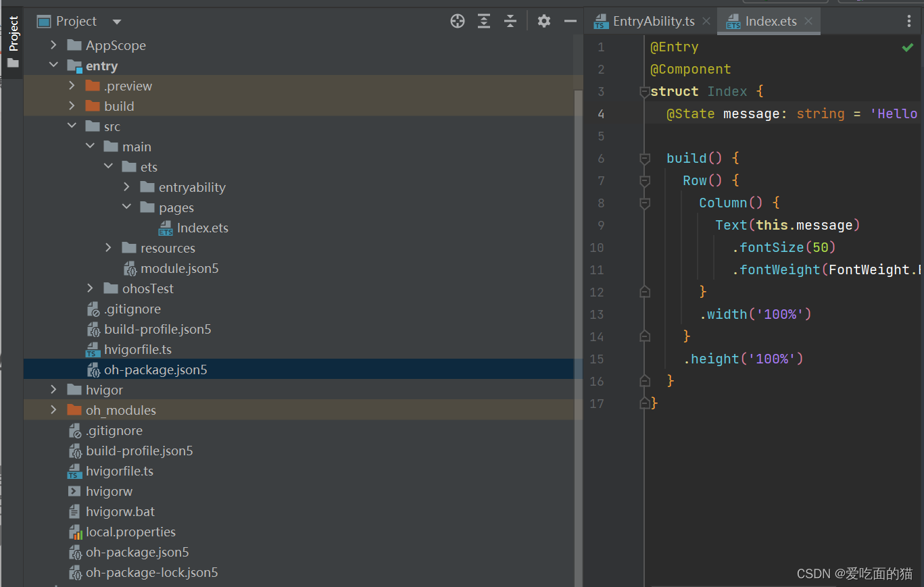Click the locate-in-project target icon
This screenshot has height=587, width=924.
pos(458,21)
